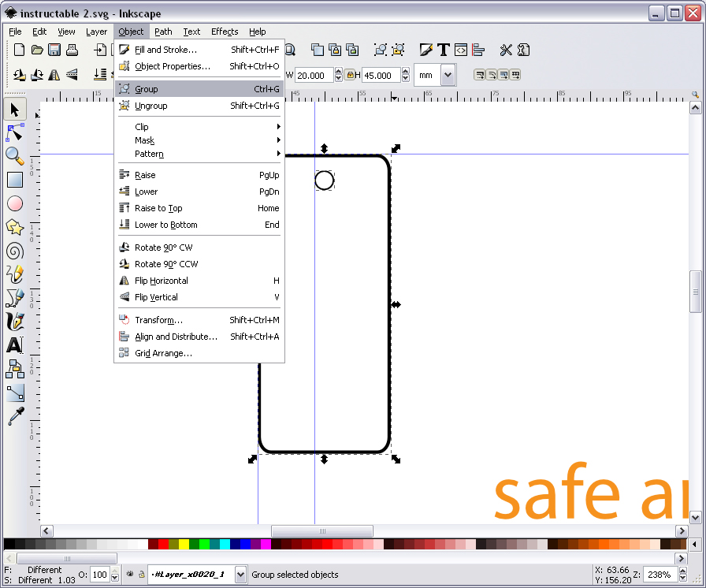Open the Effects menu
Image resolution: width=706 pixels, height=588 pixels.
(x=225, y=32)
